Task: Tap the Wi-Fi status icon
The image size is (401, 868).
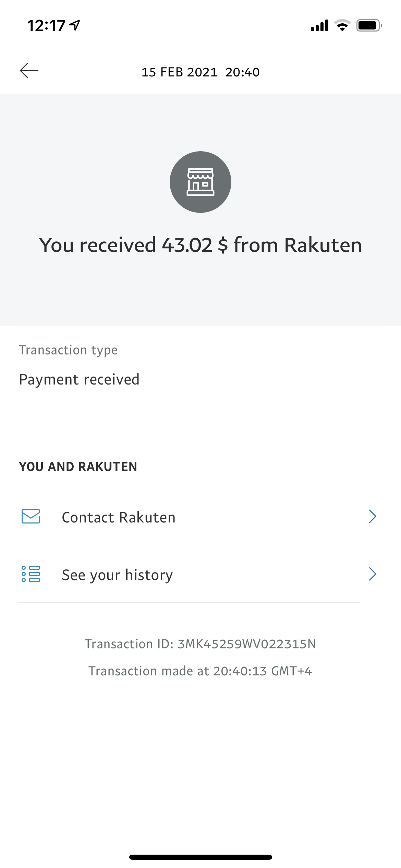Action: (x=342, y=25)
